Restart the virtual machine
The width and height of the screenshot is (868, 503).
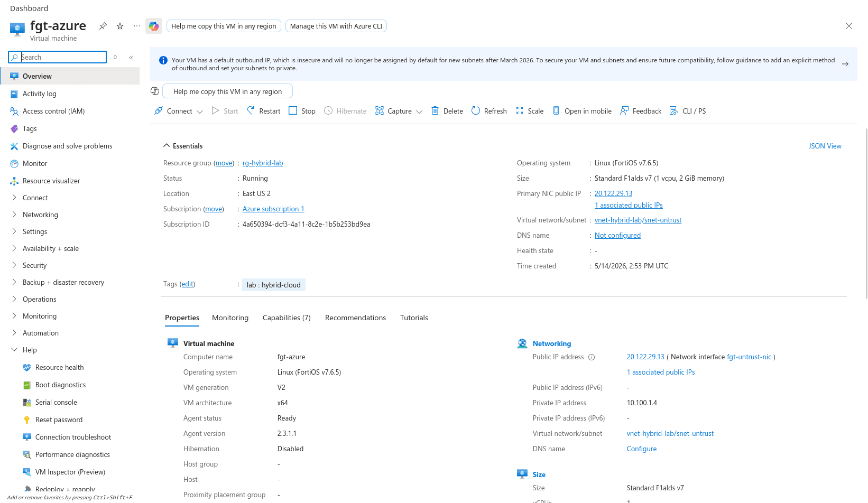263,111
